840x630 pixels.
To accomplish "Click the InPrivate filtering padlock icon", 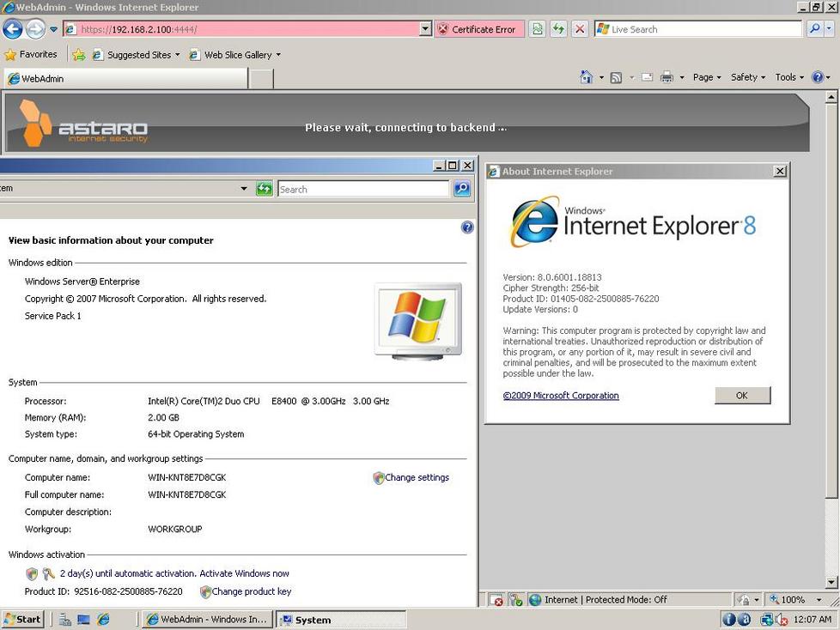I will (x=744, y=599).
